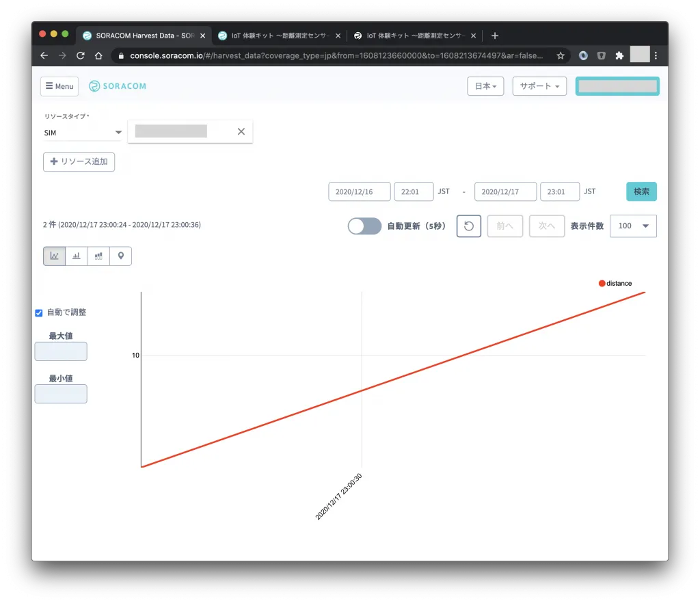Click the リソース追加 button
Image resolution: width=700 pixels, height=603 pixels.
[79, 162]
